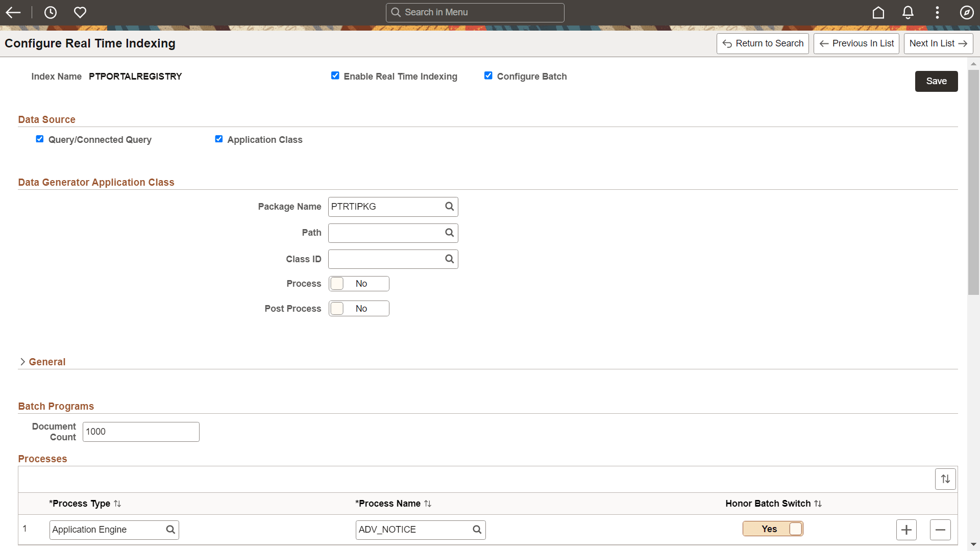Screen dimensions: 980x551
Task: Open the notifications bell
Action: point(908,12)
